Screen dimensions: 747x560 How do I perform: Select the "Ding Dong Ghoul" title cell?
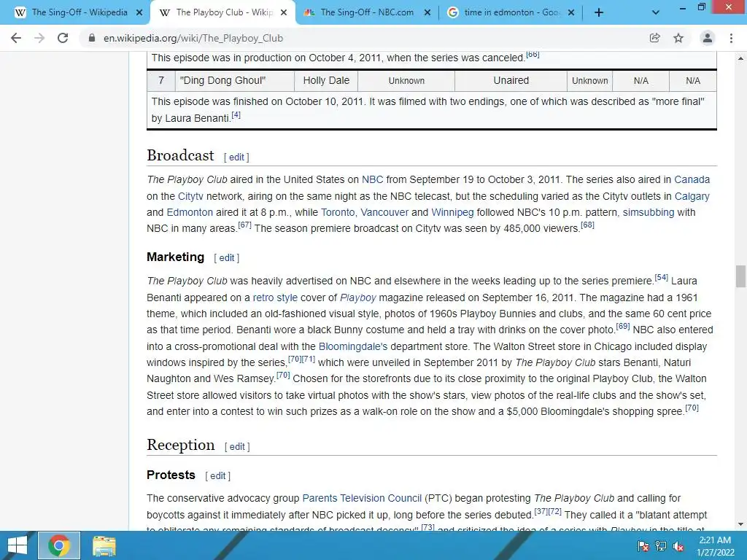tap(235, 80)
